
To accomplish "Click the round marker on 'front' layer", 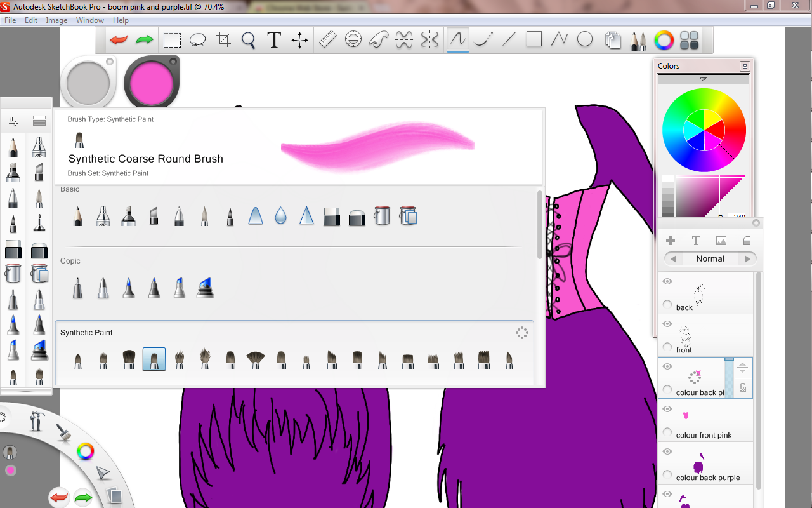I will point(667,347).
